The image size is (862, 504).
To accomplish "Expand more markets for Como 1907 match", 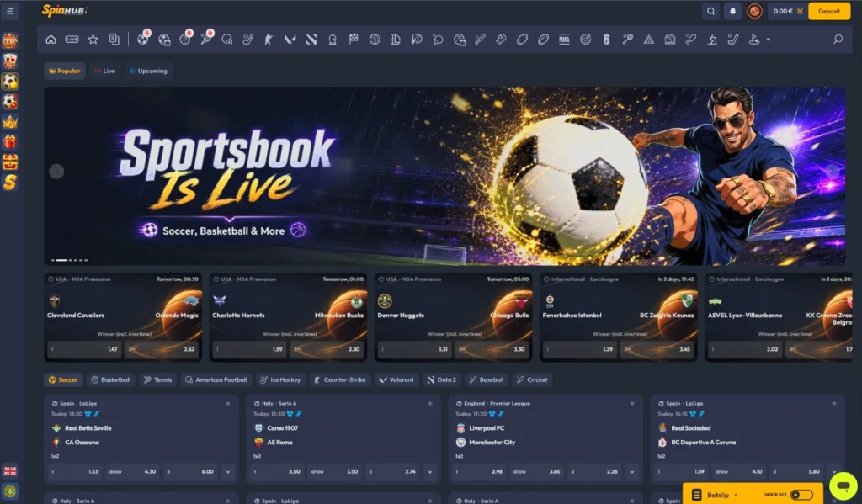I will click(430, 471).
